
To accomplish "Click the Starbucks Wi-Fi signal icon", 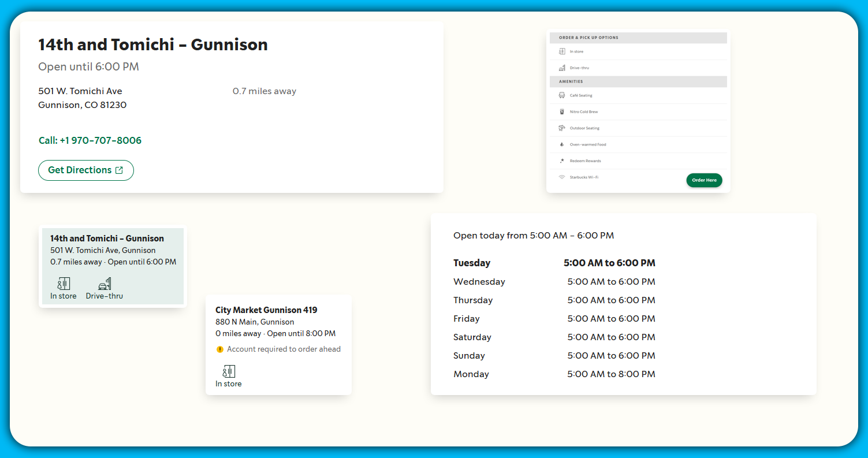I will pos(562,177).
